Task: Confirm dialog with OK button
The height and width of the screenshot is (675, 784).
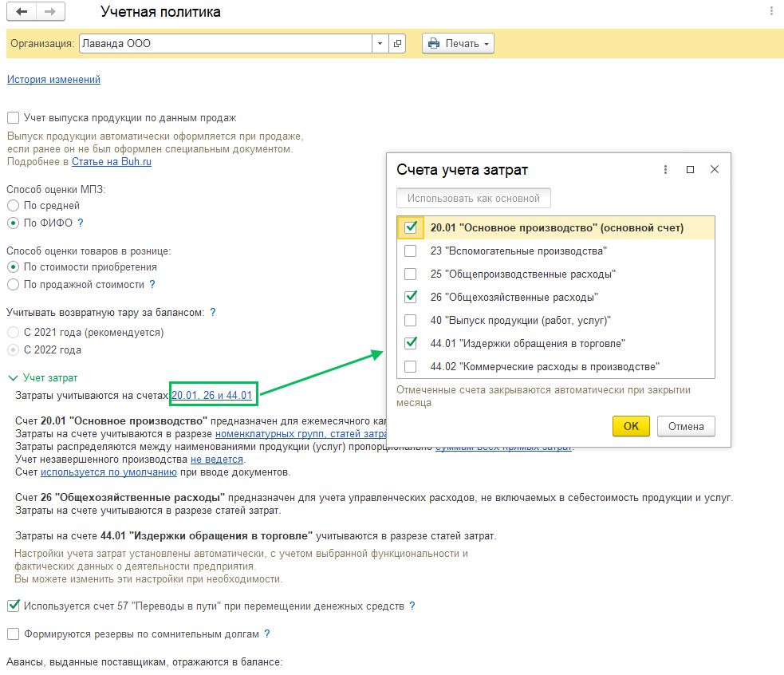Action: tap(631, 426)
